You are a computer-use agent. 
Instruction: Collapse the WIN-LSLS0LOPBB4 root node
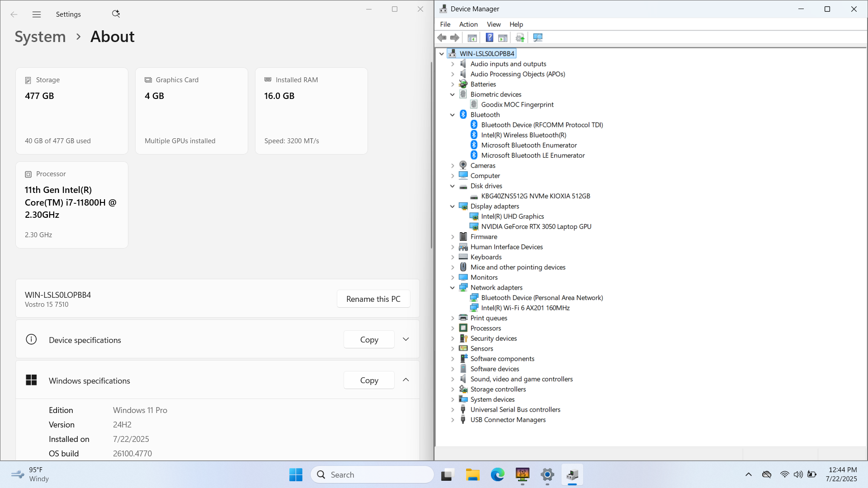442,54
